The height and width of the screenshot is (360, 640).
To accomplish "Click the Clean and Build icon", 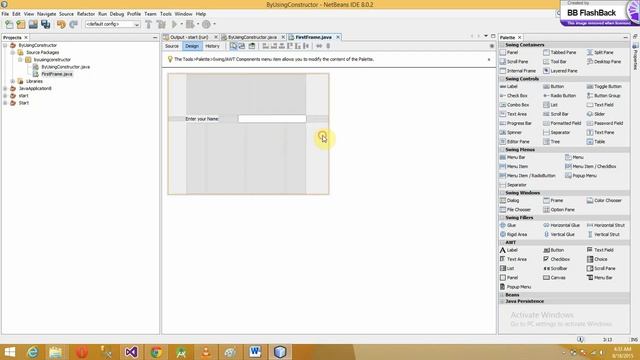I will [161, 24].
